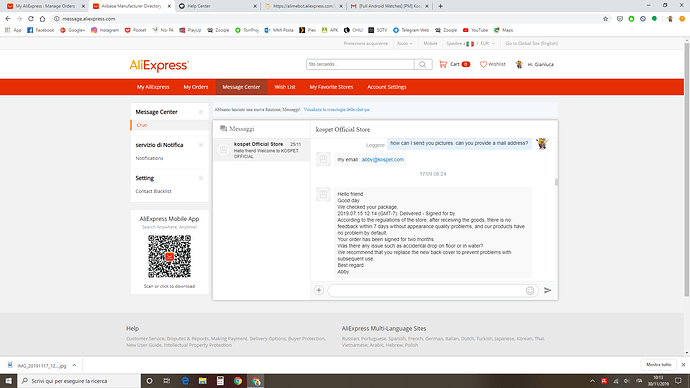Expand the Aiuto dropdown
This screenshot has width=690, height=388.
pyautogui.click(x=405, y=44)
